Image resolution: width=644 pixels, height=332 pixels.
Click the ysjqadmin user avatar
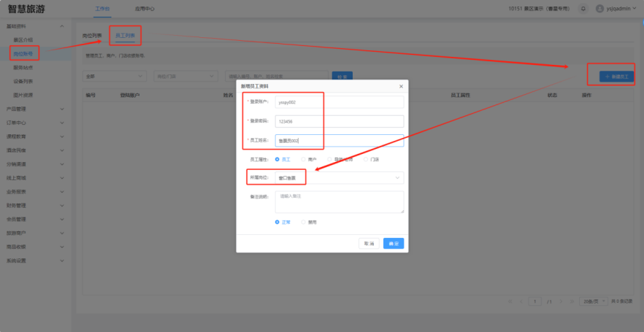point(599,9)
